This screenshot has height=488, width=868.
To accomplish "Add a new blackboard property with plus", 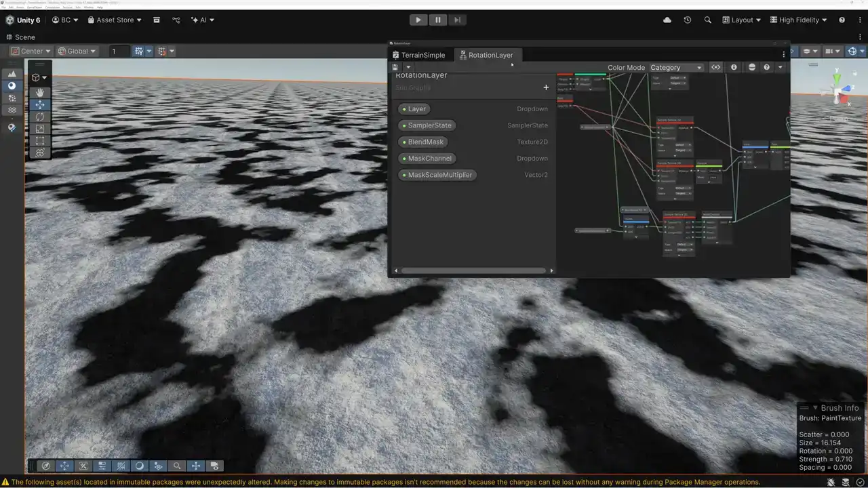I will [546, 87].
